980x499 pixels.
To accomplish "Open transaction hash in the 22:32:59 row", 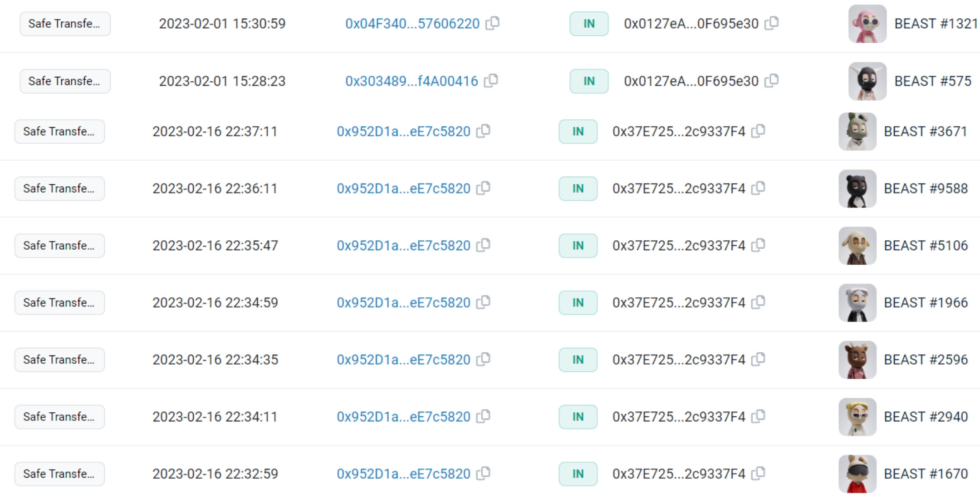I will click(403, 474).
